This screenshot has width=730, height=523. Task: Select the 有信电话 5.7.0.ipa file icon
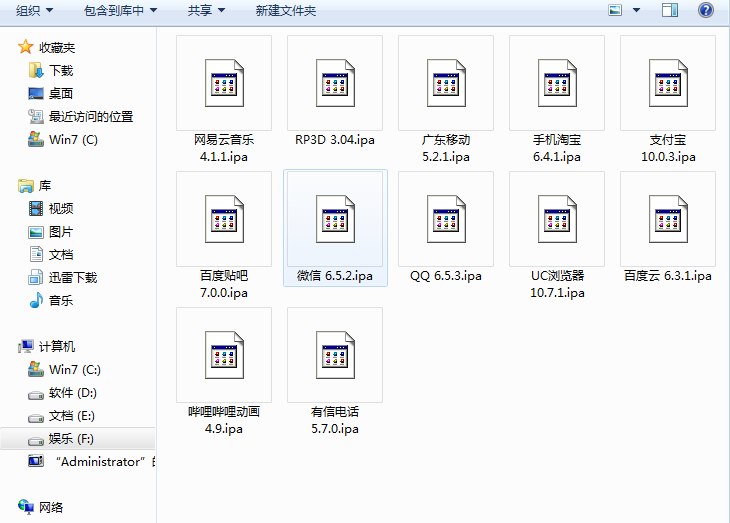335,355
